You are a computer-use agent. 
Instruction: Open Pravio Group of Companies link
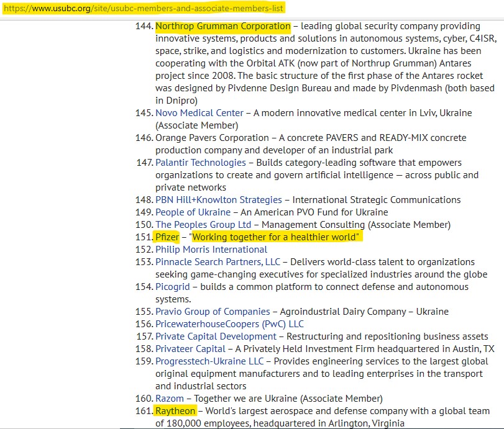coord(213,312)
